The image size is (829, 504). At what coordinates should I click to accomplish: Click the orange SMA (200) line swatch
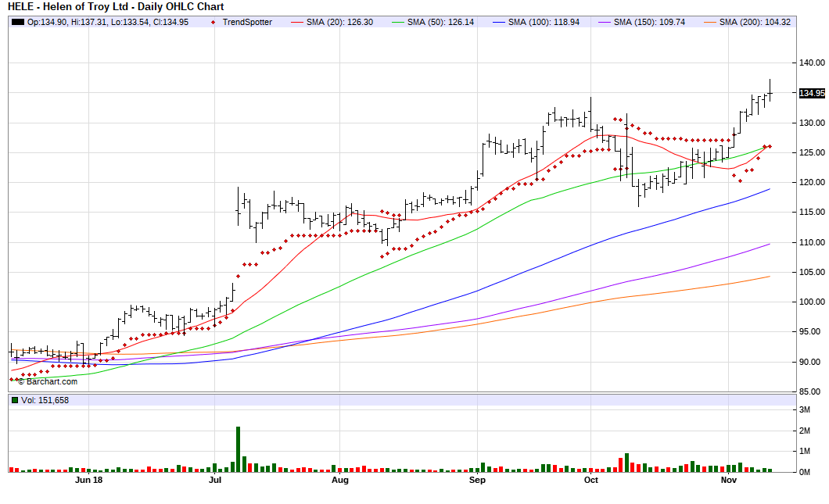(710, 22)
